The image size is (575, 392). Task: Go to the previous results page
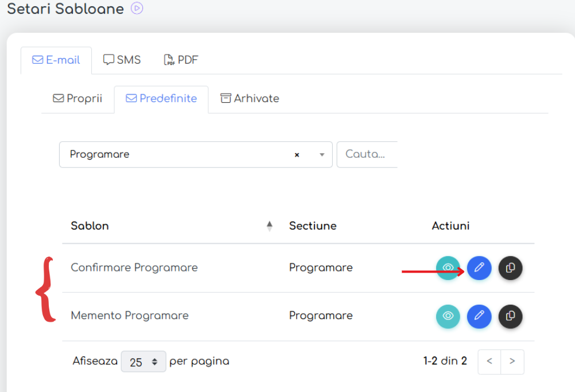click(x=489, y=362)
